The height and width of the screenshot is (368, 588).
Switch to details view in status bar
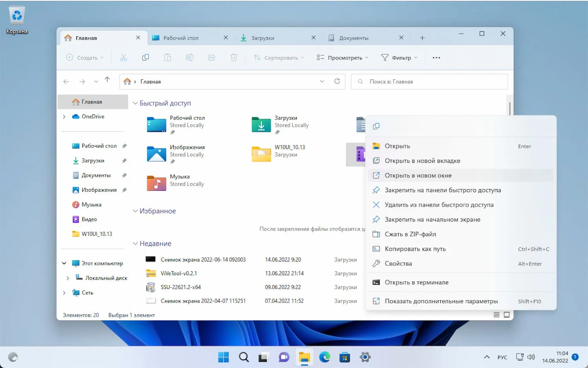point(496,315)
